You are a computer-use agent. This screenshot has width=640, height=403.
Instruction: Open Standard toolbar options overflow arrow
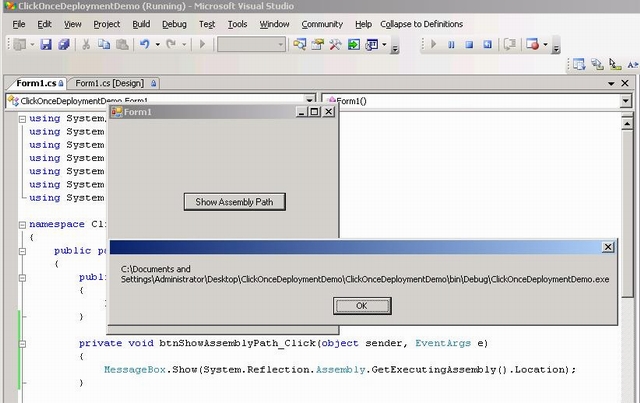(x=395, y=45)
